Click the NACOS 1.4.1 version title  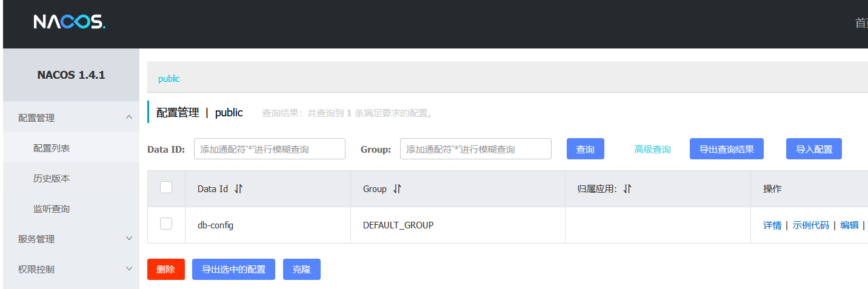tap(72, 75)
